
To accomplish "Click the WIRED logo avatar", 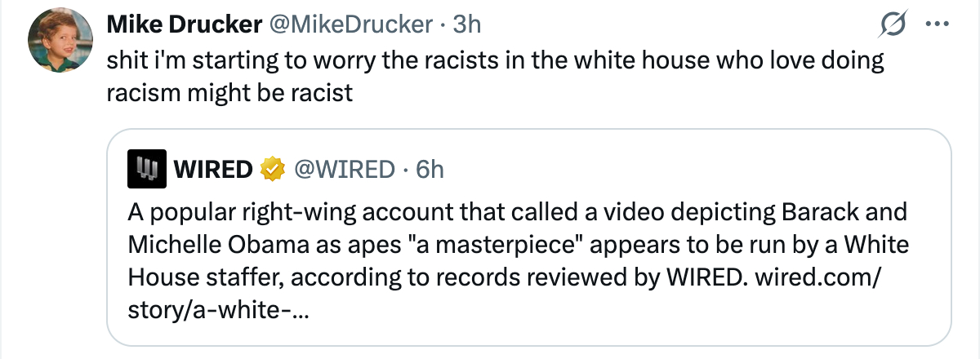I will click(x=148, y=169).
